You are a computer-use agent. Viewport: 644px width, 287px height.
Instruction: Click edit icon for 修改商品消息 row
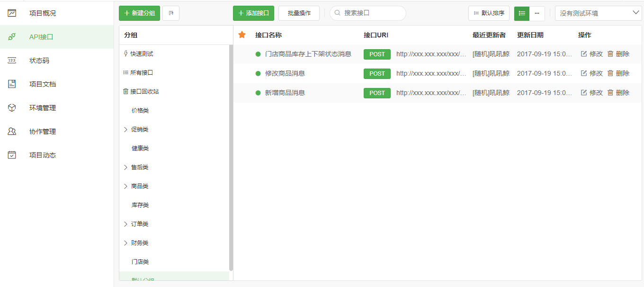[584, 73]
